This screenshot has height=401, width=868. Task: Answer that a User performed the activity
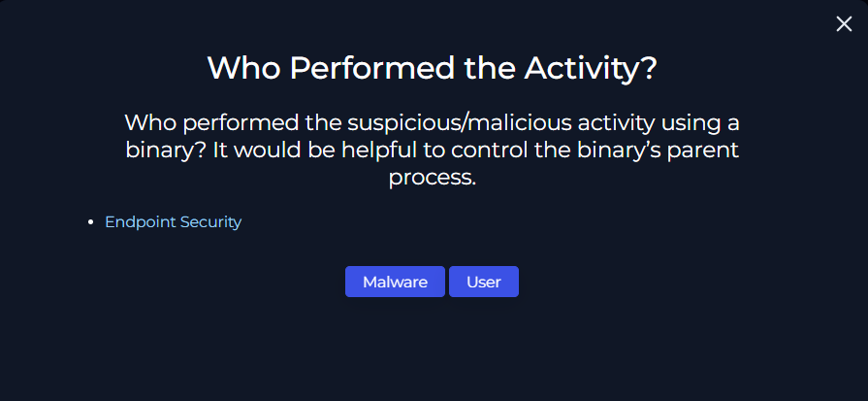coord(483,282)
